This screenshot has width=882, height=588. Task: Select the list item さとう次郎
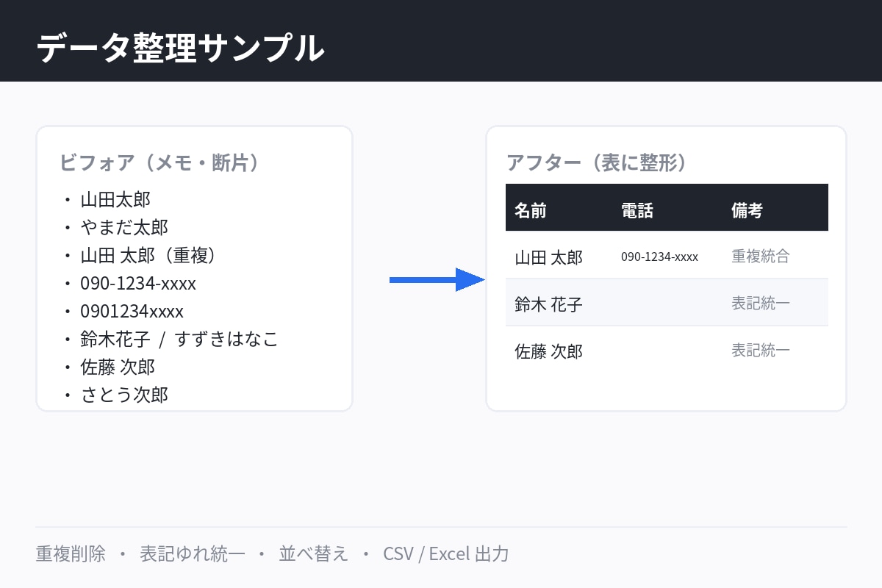tap(124, 395)
